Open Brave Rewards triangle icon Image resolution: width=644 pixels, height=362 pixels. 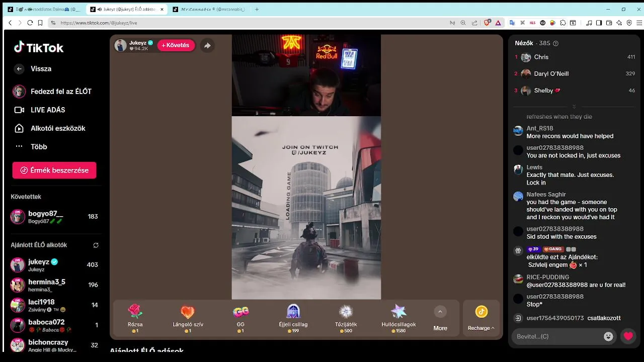coord(498,23)
